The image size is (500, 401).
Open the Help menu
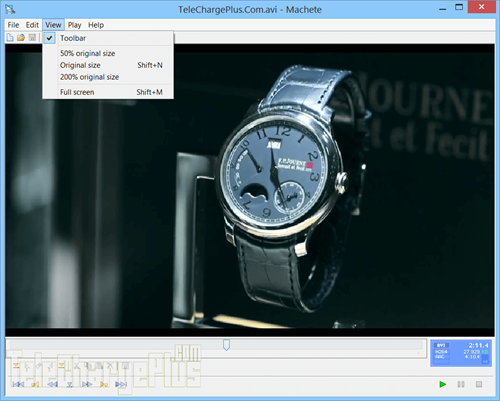pos(96,25)
